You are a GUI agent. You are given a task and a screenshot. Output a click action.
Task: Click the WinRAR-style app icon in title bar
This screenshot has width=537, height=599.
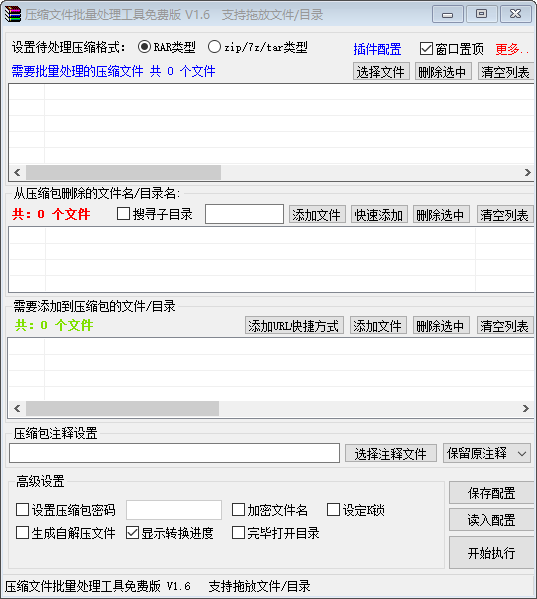12,14
